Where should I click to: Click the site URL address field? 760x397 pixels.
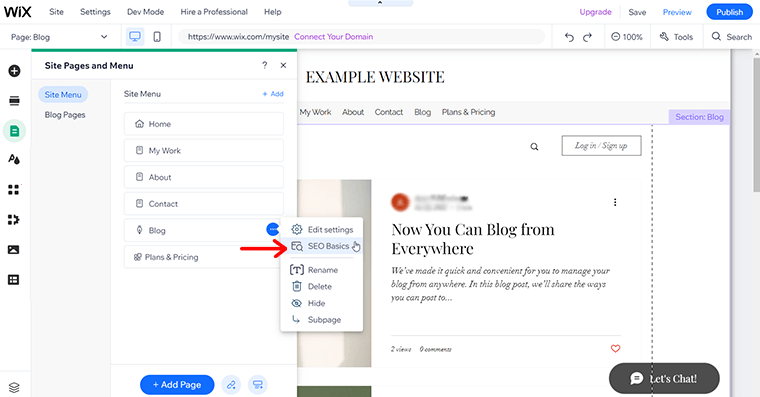[x=361, y=36]
